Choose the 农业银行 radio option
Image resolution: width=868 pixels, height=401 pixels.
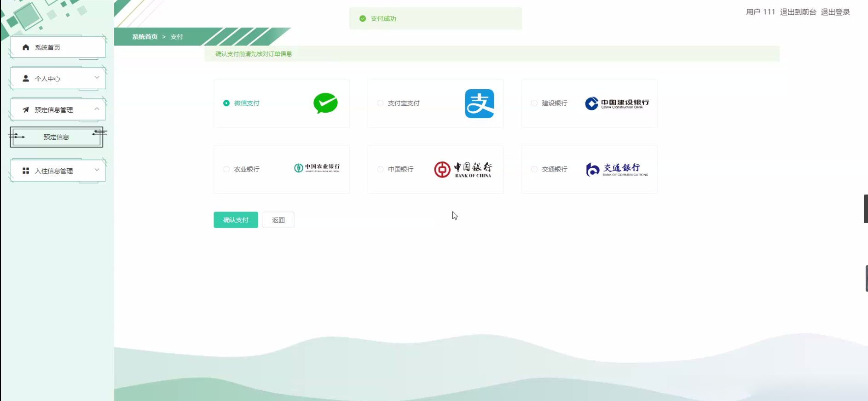pos(226,169)
